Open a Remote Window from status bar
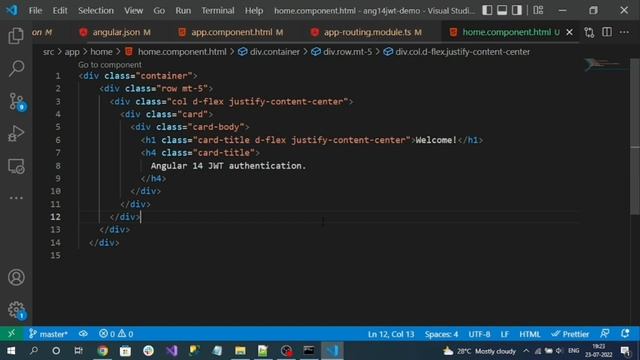The height and width of the screenshot is (360, 640). [x=11, y=334]
